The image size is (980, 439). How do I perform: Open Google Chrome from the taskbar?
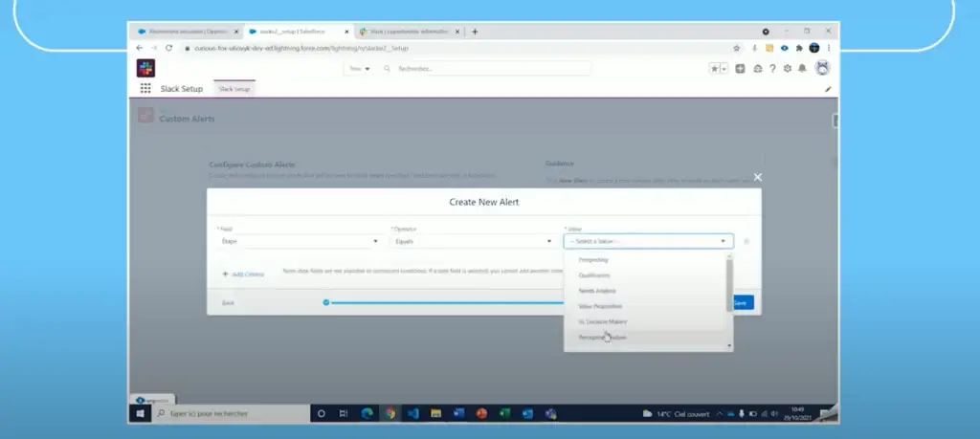point(390,413)
